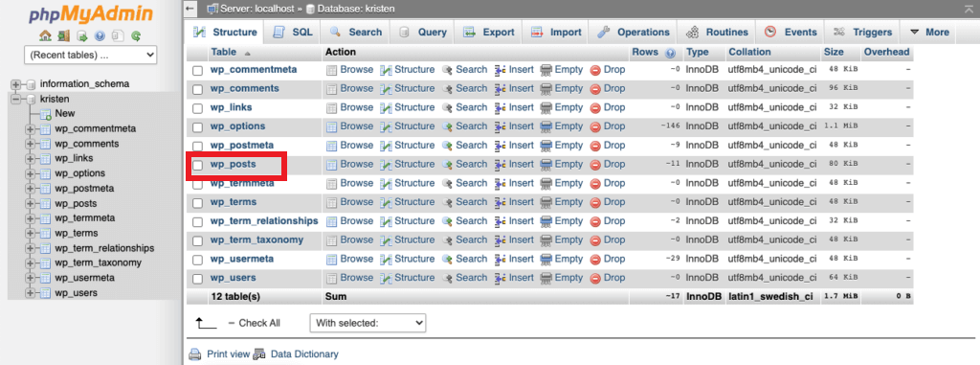Screen dimensions: 980x365
Task: Open Structure for the wp_termmeta row
Action: point(408,183)
